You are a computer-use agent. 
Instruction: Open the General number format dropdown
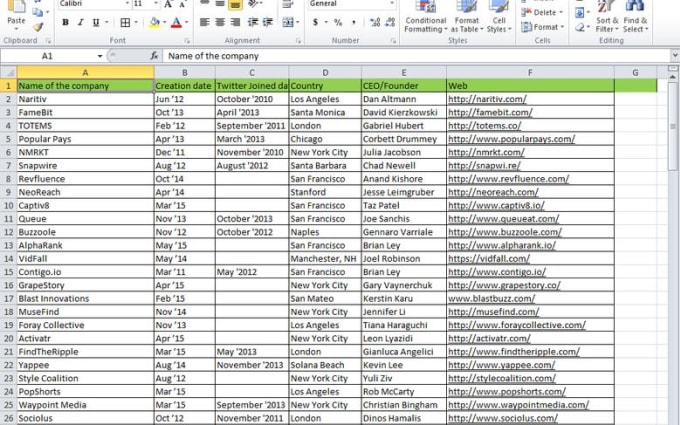(352, 4)
